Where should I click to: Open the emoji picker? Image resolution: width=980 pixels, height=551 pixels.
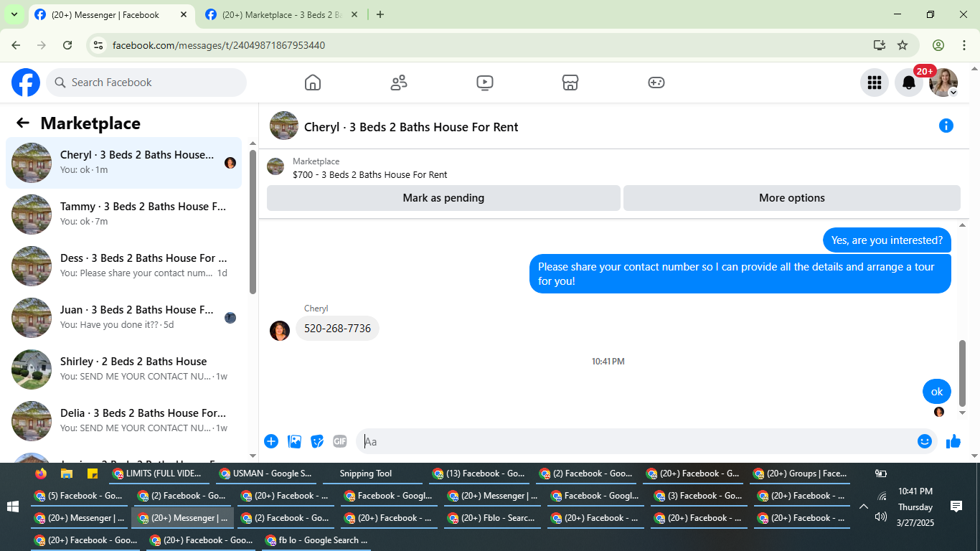[x=925, y=441]
